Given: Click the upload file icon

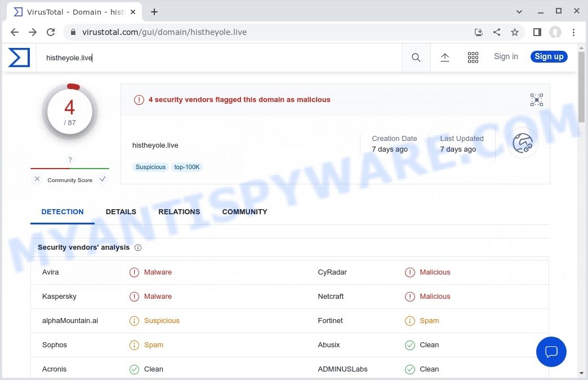Looking at the screenshot, I should tap(445, 58).
